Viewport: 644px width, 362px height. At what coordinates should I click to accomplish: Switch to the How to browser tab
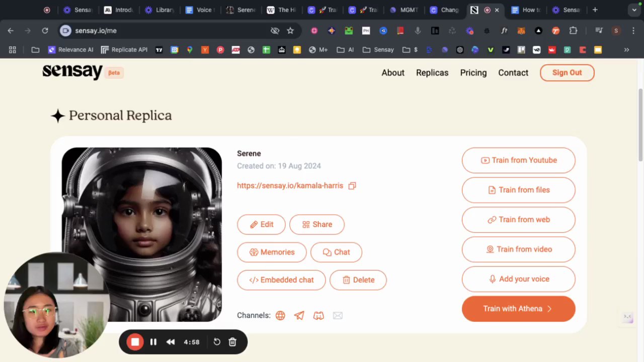pyautogui.click(x=526, y=10)
